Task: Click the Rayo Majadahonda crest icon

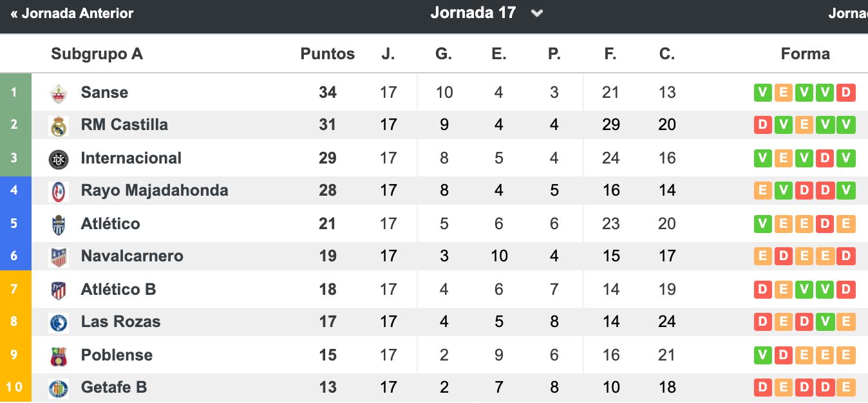Action: pos(59,191)
